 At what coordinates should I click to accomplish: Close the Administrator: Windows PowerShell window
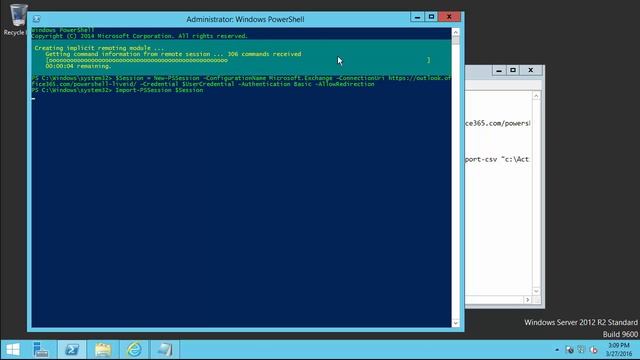pyautogui.click(x=449, y=17)
